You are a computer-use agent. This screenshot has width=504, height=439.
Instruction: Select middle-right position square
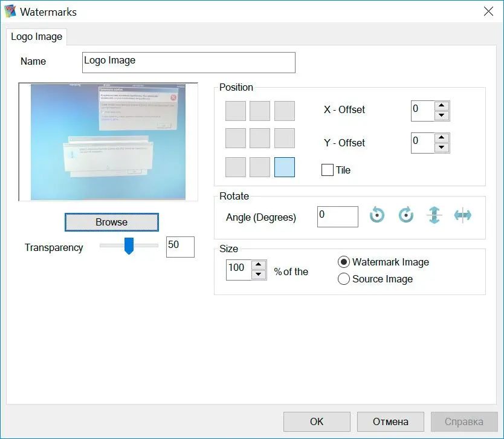pos(285,138)
